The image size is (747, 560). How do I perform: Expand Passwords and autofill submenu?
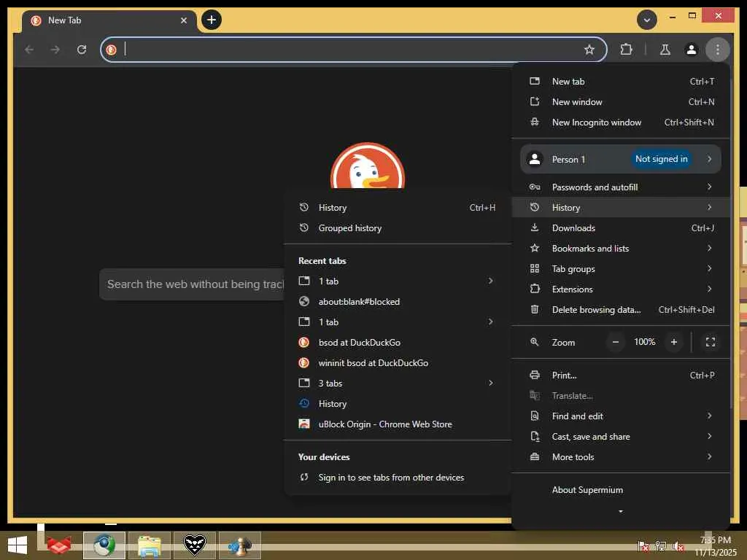(621, 187)
